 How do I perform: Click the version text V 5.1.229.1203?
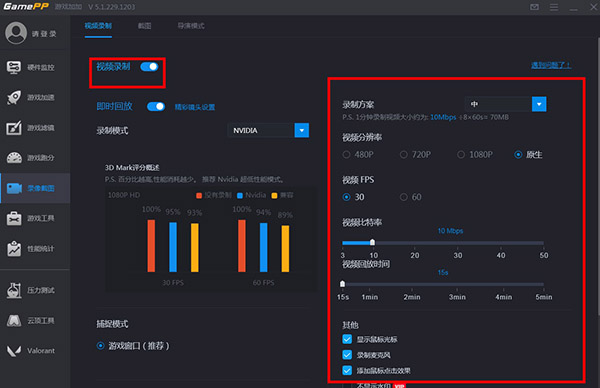[111, 7]
